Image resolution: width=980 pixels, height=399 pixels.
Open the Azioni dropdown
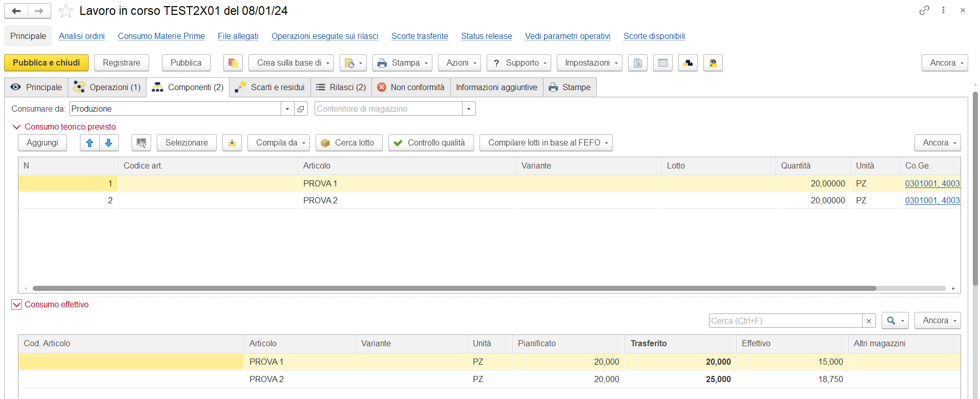460,63
